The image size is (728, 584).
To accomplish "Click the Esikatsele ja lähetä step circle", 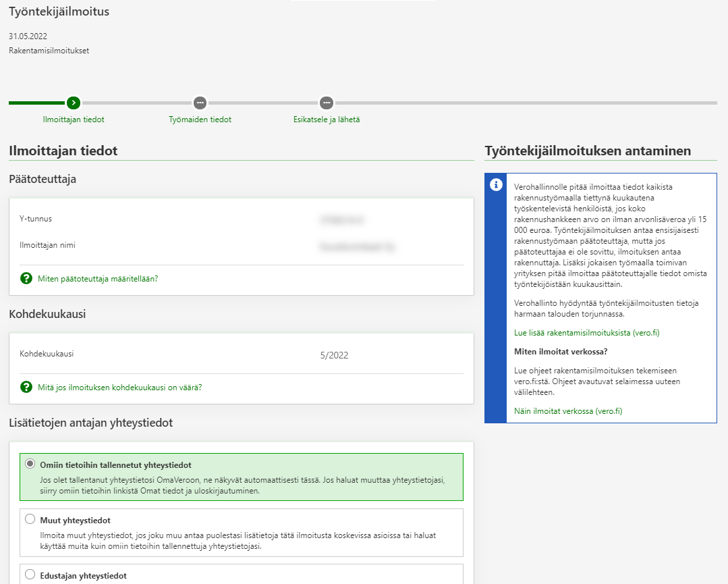I will coord(327,103).
